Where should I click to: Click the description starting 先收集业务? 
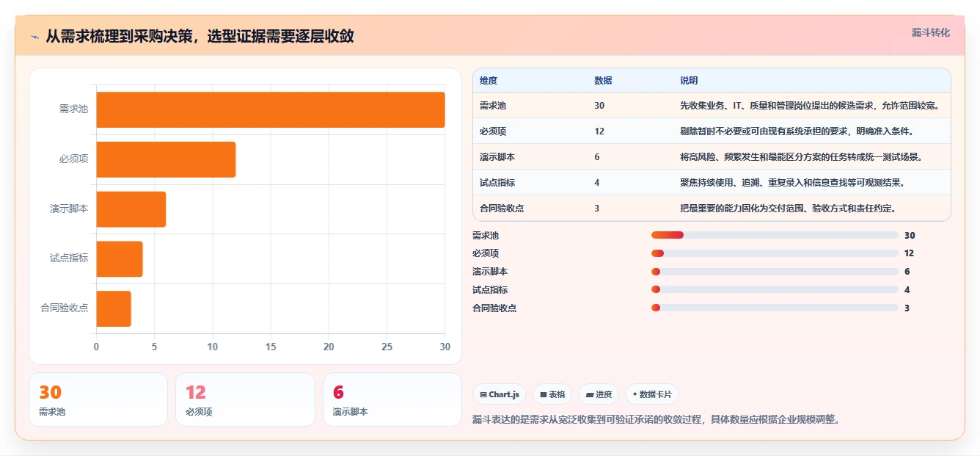click(x=810, y=106)
